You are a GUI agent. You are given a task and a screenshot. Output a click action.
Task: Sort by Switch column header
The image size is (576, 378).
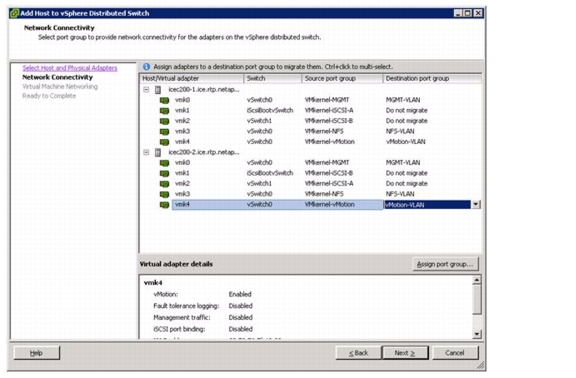273,79
